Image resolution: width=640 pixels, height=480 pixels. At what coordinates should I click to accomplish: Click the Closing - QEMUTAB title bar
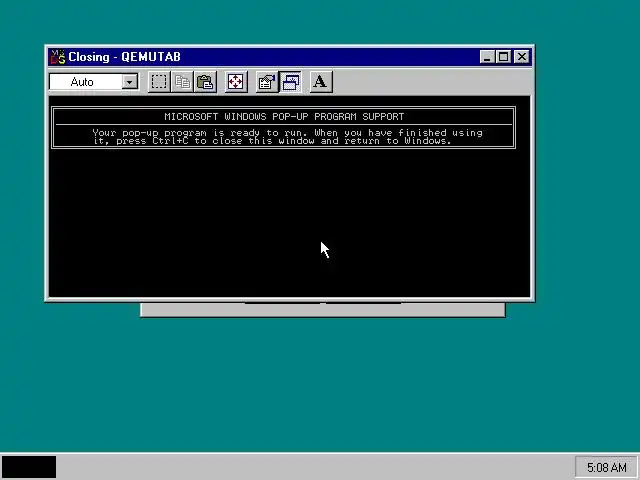pos(289,57)
